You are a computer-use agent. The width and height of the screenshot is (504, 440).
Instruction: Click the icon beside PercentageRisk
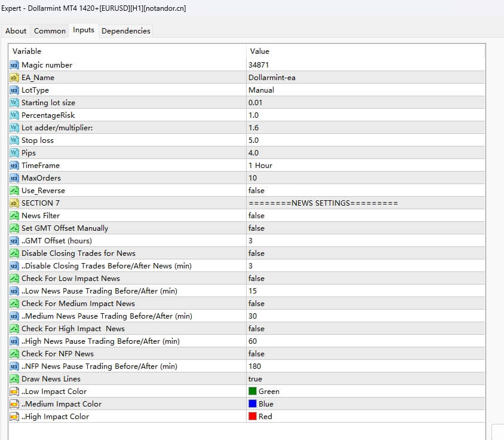coord(14,115)
